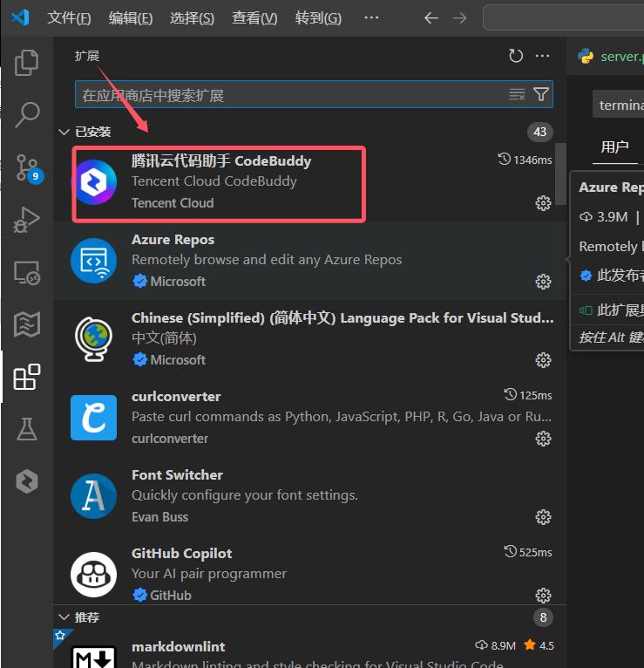The width and height of the screenshot is (644, 668).
Task: Click the 8 recommended count badge
Action: point(543,617)
